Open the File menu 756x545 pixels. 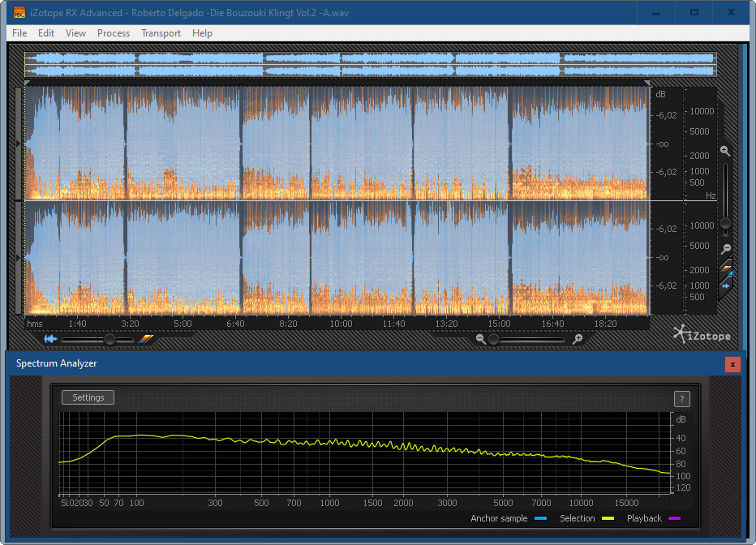pos(19,33)
